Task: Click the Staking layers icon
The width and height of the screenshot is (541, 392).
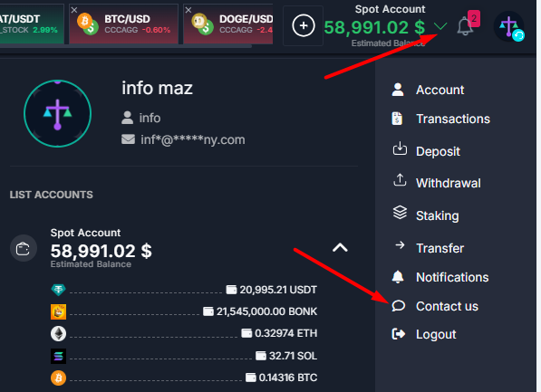Action: 400,213
